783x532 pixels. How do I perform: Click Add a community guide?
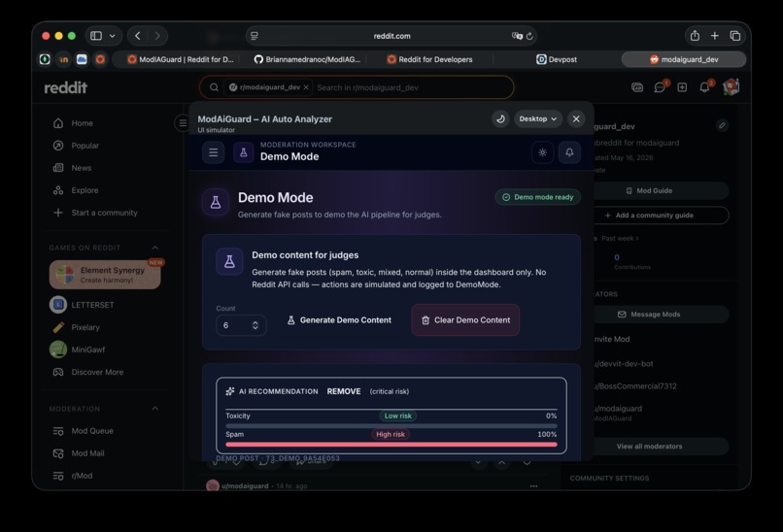[x=649, y=216]
